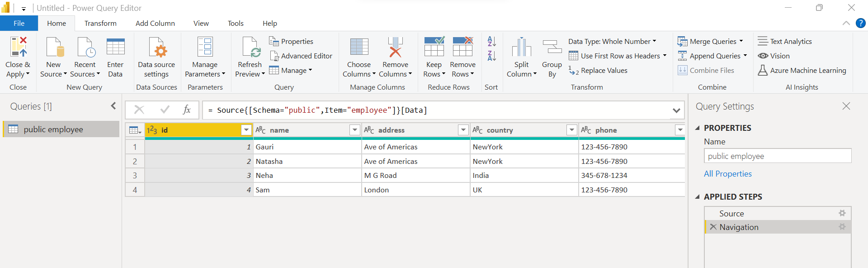868x268 pixels.
Task: Open Data source settings
Action: pyautogui.click(x=156, y=48)
